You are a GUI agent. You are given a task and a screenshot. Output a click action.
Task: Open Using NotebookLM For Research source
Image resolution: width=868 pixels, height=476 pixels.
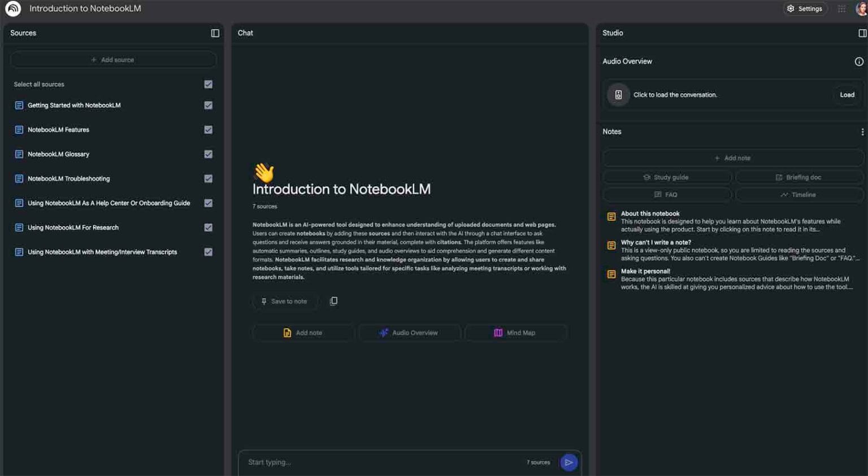coord(73,228)
